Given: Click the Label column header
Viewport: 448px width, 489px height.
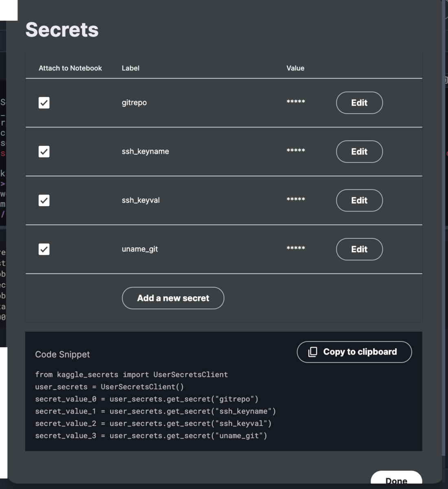Looking at the screenshot, I should click(130, 68).
